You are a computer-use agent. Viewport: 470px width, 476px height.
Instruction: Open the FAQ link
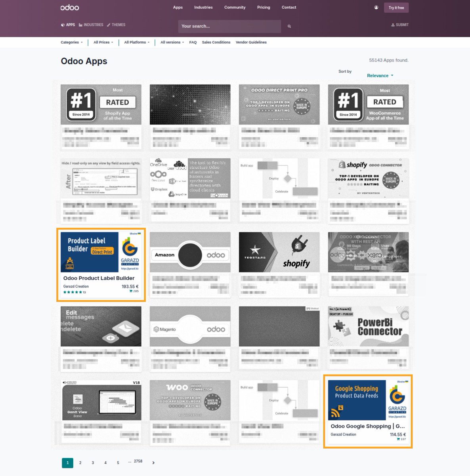point(193,42)
